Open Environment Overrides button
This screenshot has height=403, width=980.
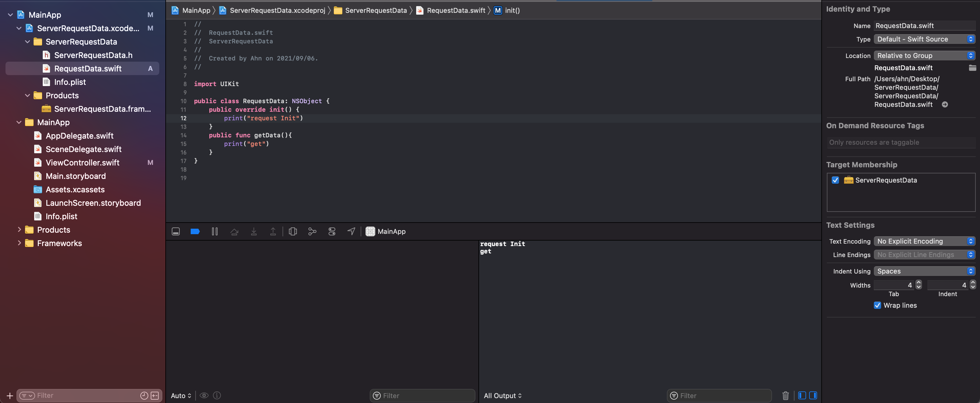(332, 231)
